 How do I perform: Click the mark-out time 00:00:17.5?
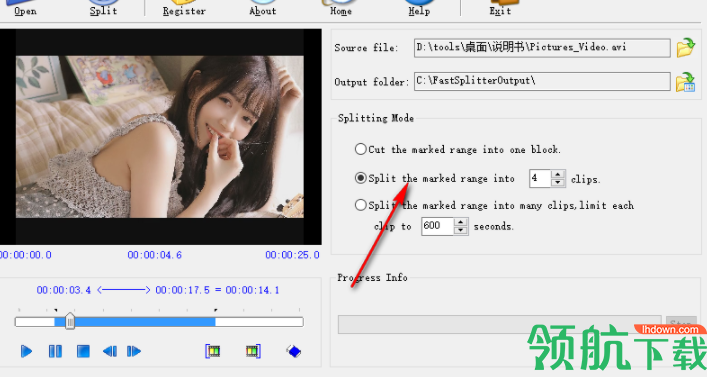coord(183,290)
